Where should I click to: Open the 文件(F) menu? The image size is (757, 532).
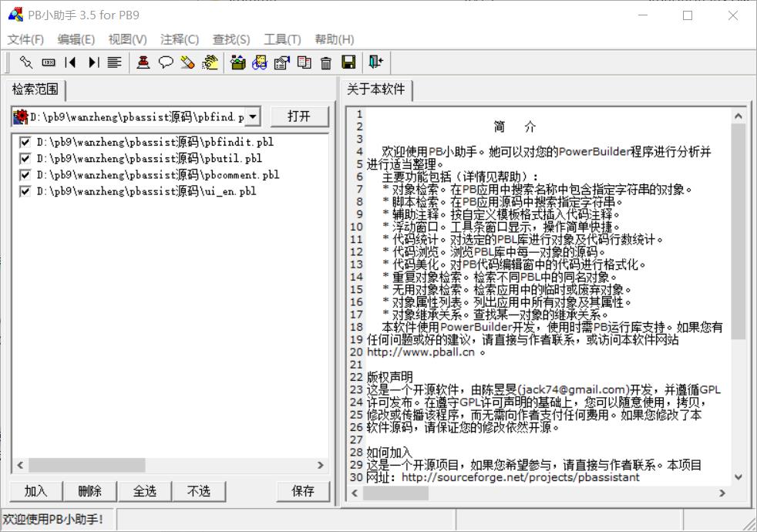click(25, 39)
